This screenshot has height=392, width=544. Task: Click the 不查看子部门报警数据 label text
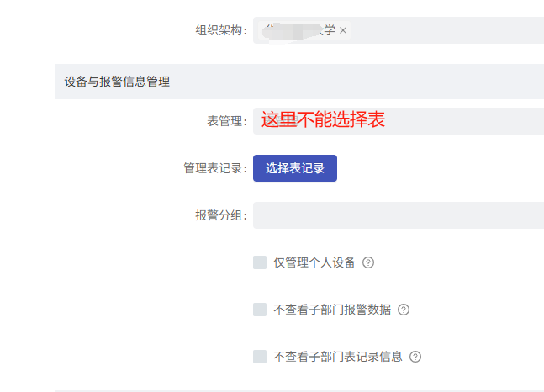click(x=332, y=310)
